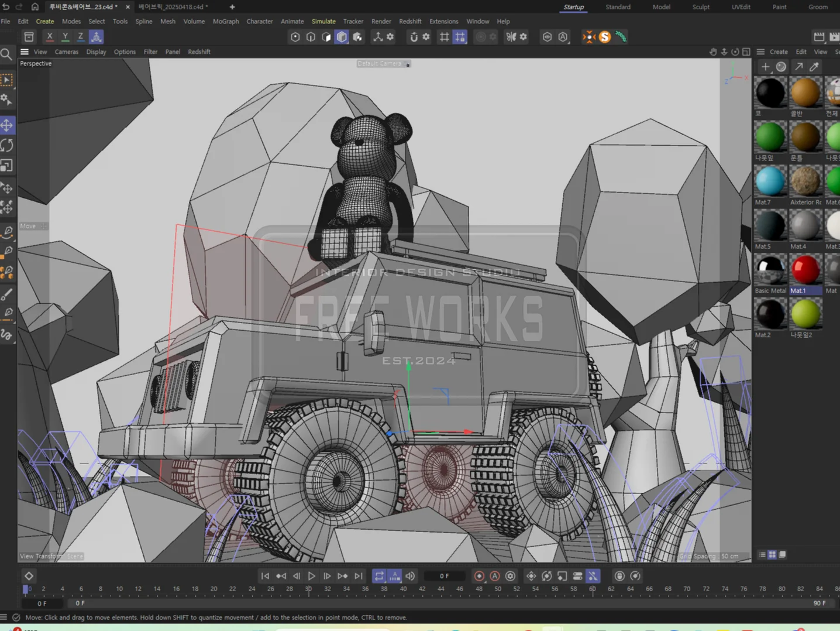
Task: Select the Scale tool in left toolbar
Action: (7, 166)
